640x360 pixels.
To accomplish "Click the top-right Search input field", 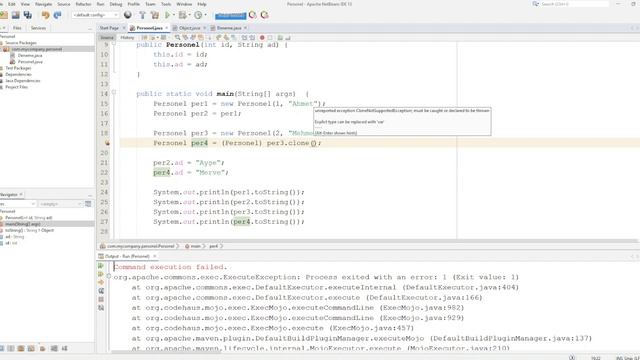I will coord(575,4).
